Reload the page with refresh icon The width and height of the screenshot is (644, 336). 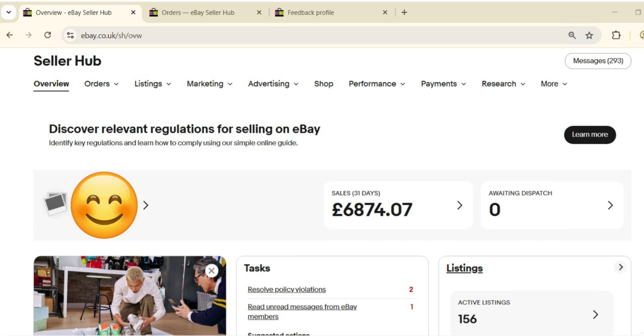tap(47, 35)
